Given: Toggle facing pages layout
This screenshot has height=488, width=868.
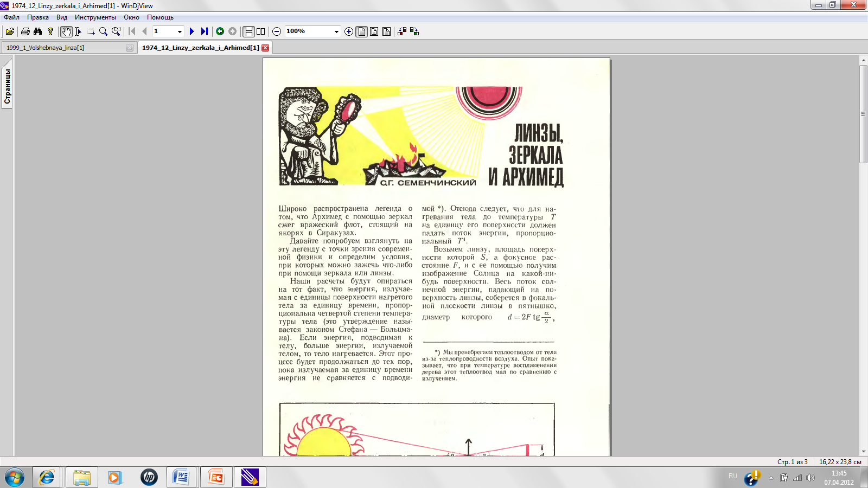Looking at the screenshot, I should pos(261,31).
